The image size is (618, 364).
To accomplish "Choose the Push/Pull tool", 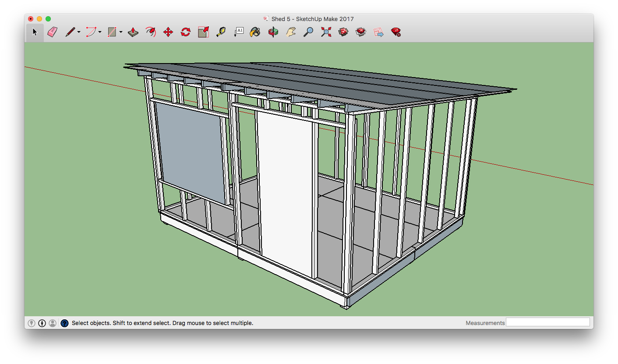I will click(132, 32).
